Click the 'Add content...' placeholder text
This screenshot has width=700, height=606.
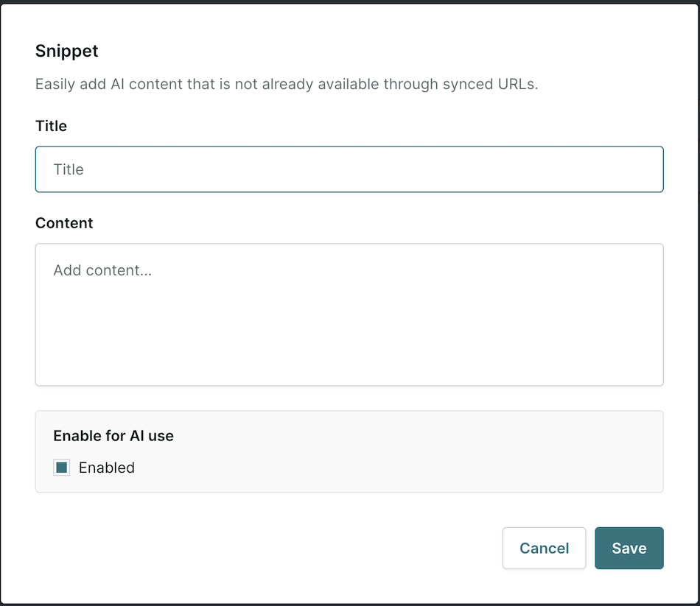coord(102,270)
